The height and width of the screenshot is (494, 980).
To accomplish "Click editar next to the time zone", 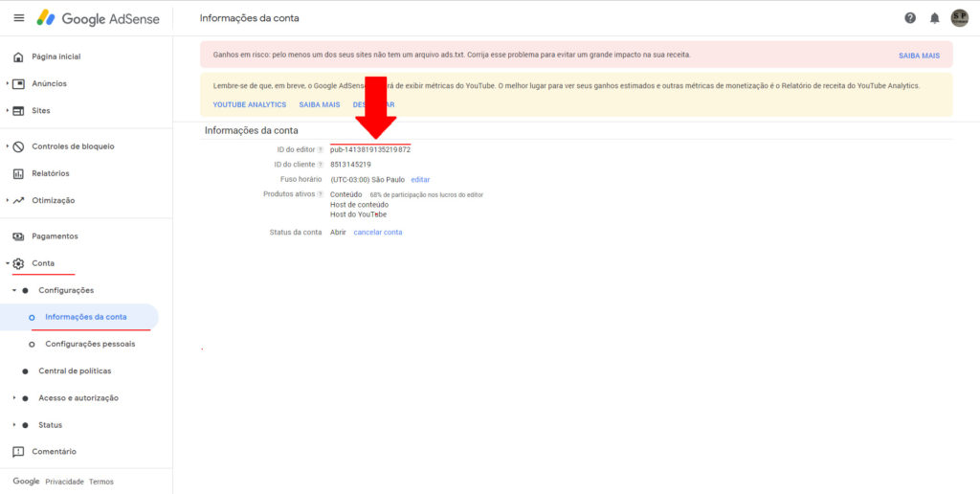I will click(420, 180).
